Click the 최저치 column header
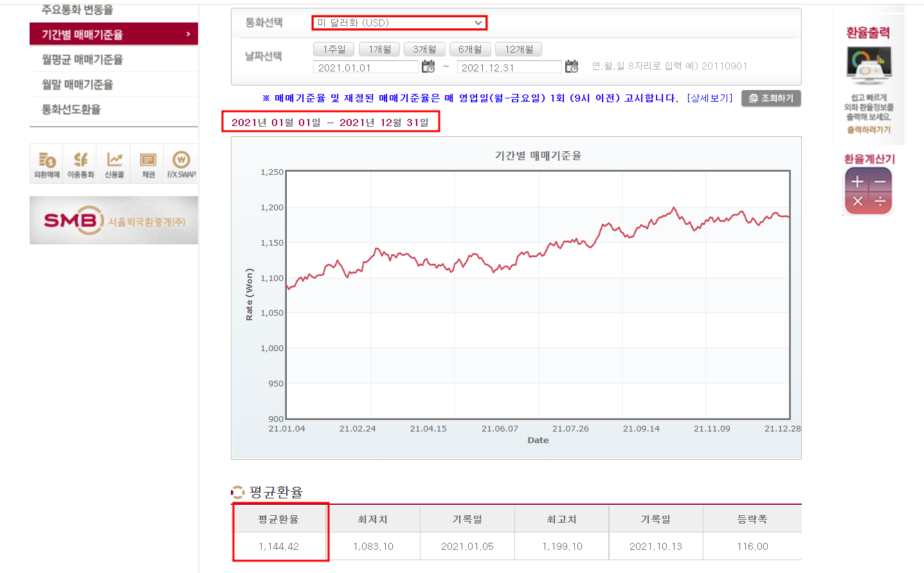 (373, 519)
